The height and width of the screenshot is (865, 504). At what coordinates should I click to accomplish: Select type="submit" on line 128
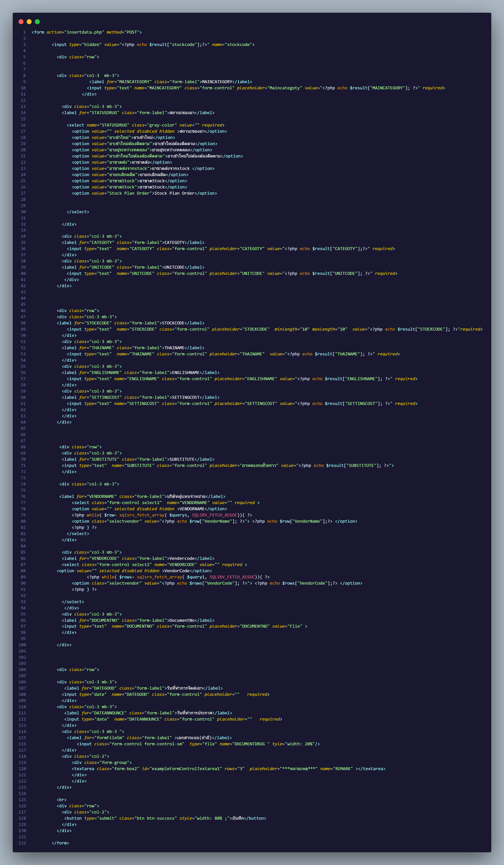pos(101,818)
